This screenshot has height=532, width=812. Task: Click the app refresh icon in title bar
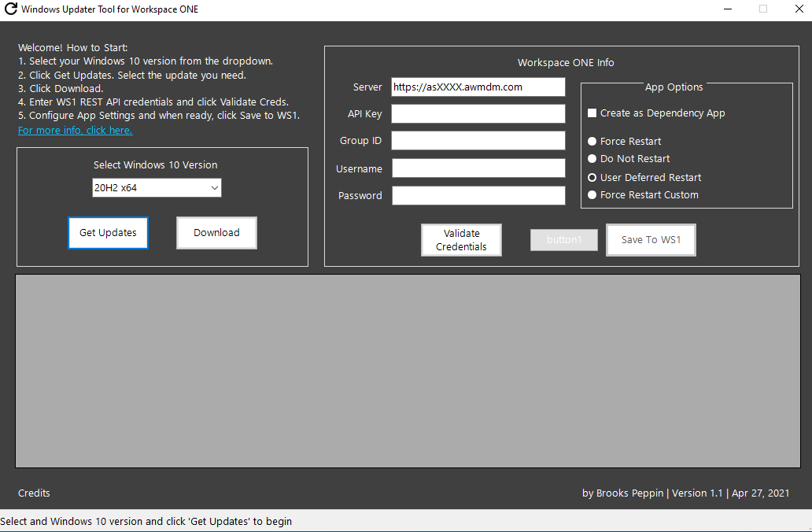point(10,9)
